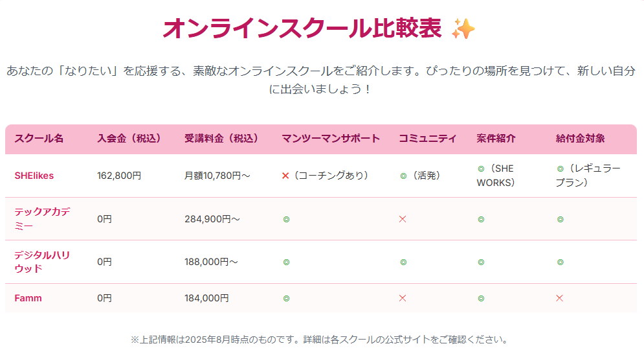Click the green circle in Famm 案件紹介 cell
644x359 pixels.
(481, 298)
